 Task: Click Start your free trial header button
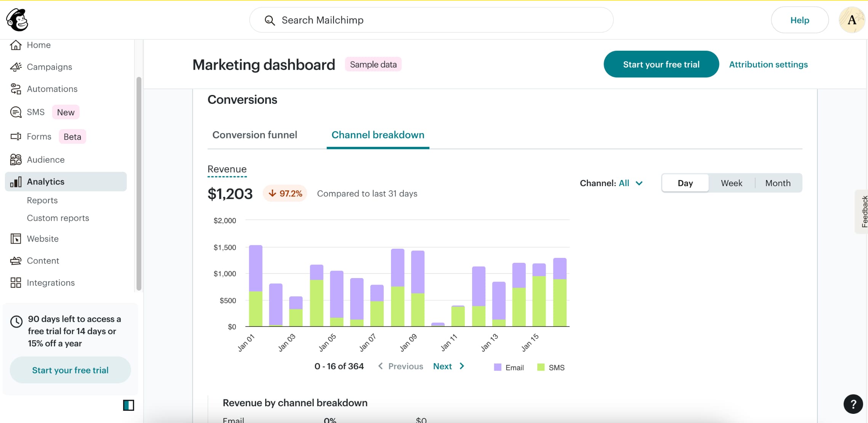661,64
